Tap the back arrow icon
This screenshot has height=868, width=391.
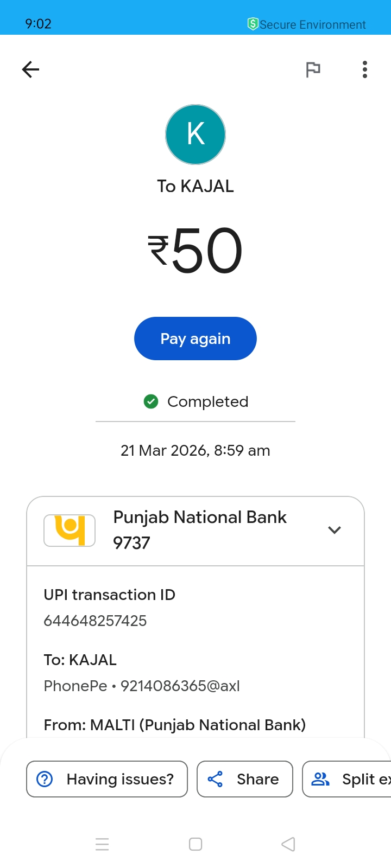30,69
